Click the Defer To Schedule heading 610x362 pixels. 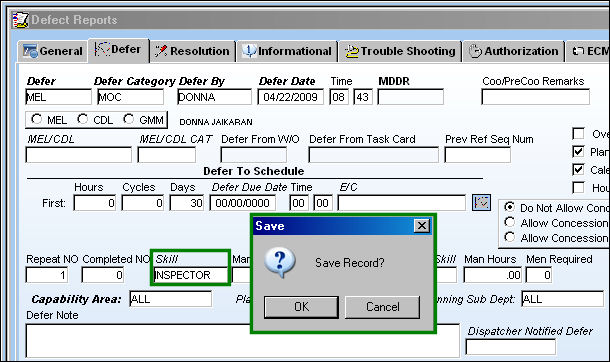254,171
